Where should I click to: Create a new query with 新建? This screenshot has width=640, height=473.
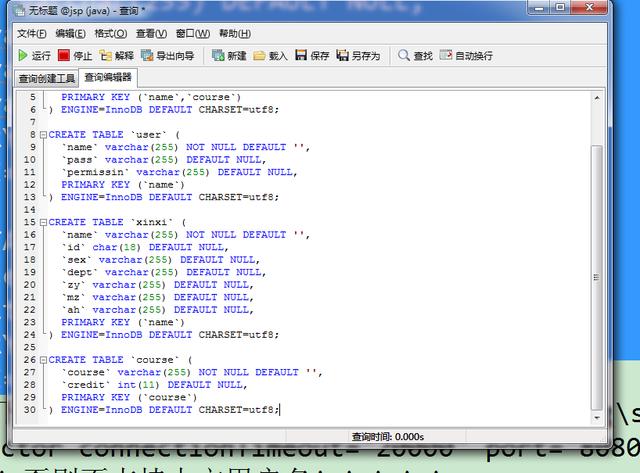[227, 56]
